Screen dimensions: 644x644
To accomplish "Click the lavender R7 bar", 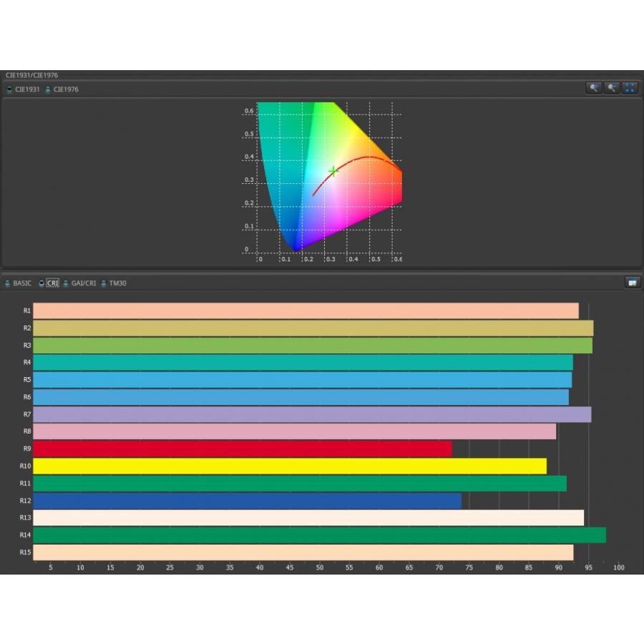I will coord(312,414).
